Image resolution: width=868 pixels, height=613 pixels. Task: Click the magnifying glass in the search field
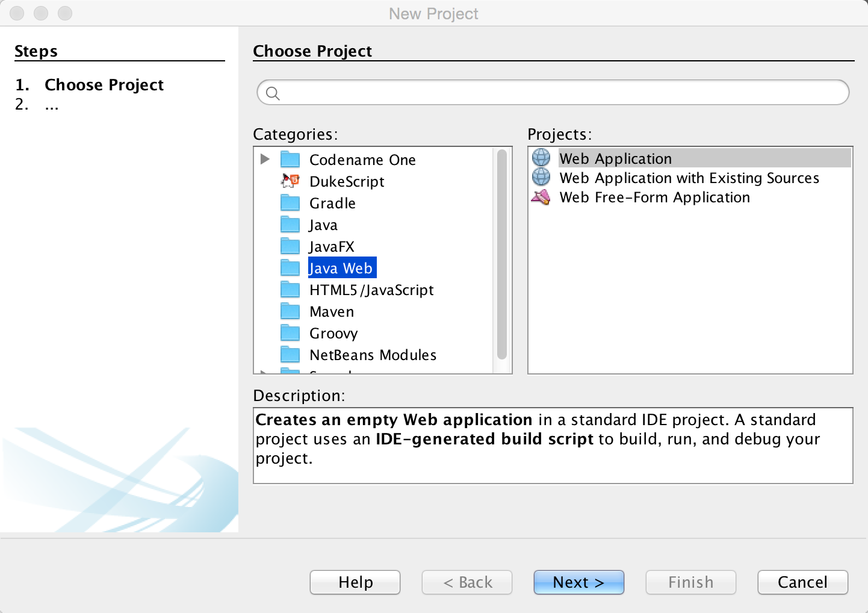[273, 93]
